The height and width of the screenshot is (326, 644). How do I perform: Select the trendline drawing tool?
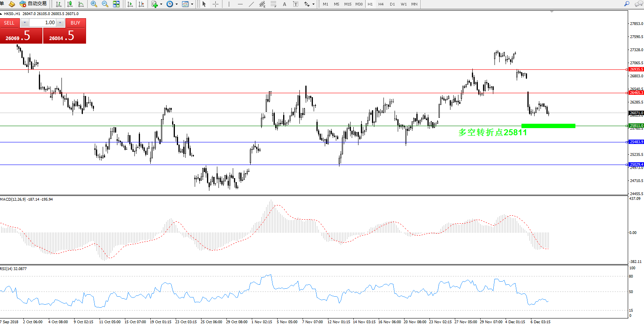pos(251,4)
